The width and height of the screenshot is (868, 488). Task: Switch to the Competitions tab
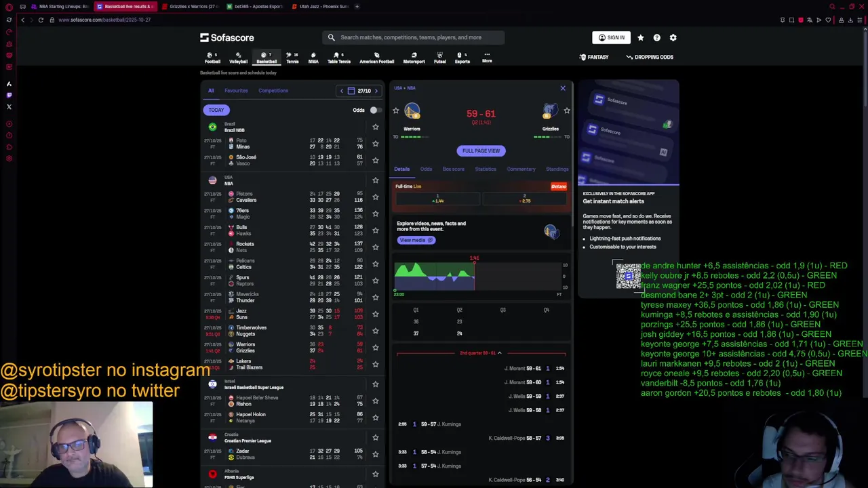(x=273, y=90)
